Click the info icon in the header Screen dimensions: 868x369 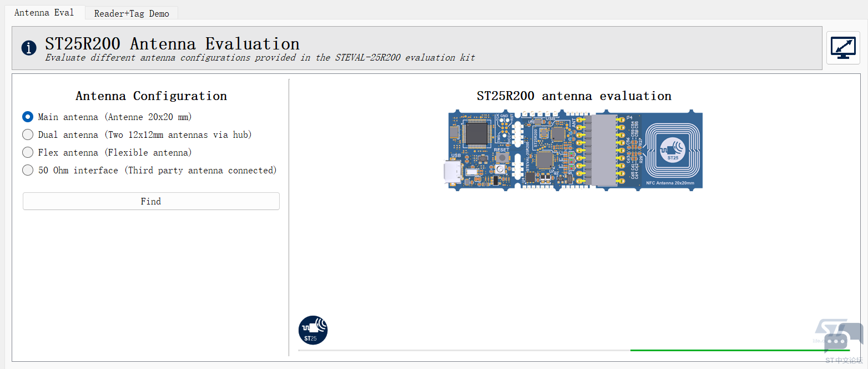[29, 48]
